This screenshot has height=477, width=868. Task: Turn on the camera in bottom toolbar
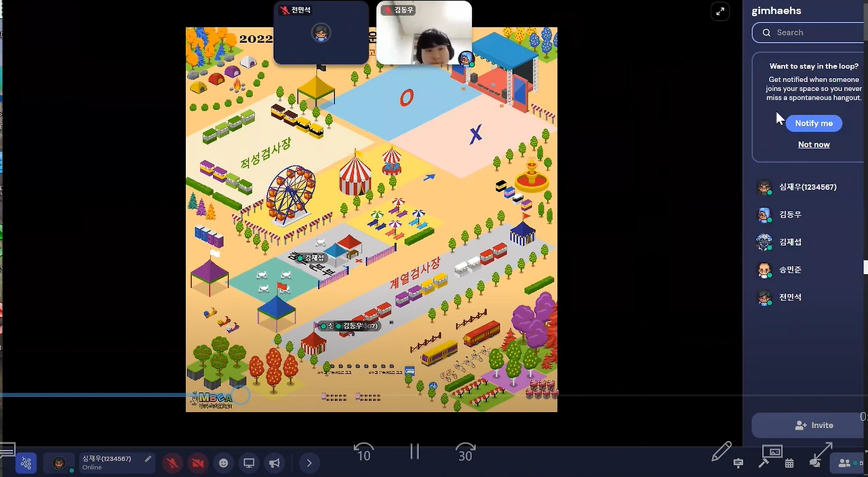click(198, 463)
